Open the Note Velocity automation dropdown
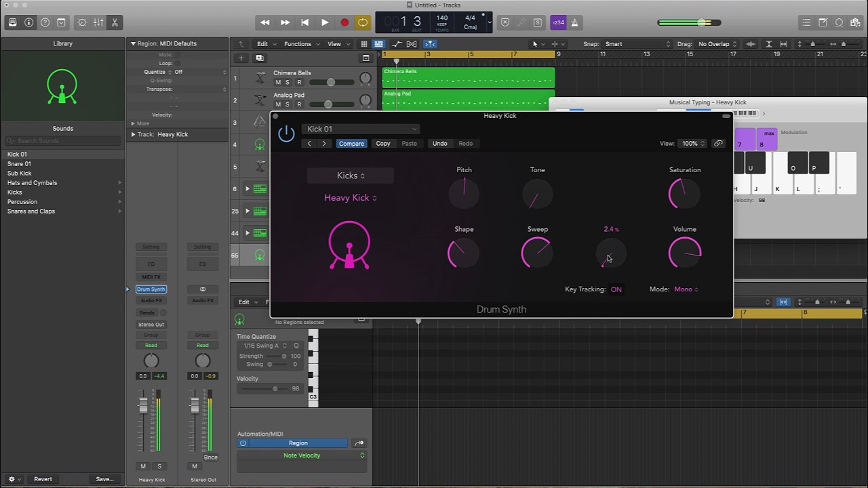Screen dimensions: 868x488 point(302,455)
